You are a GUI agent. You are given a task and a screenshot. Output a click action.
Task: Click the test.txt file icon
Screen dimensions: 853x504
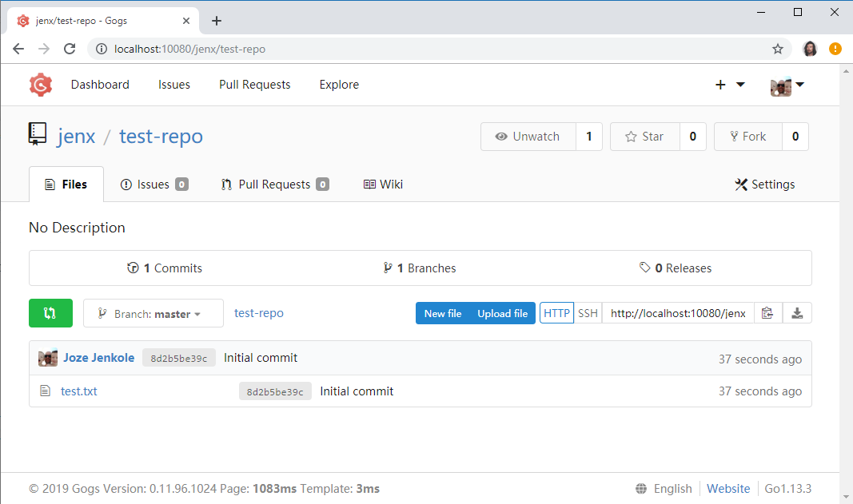[45, 391]
